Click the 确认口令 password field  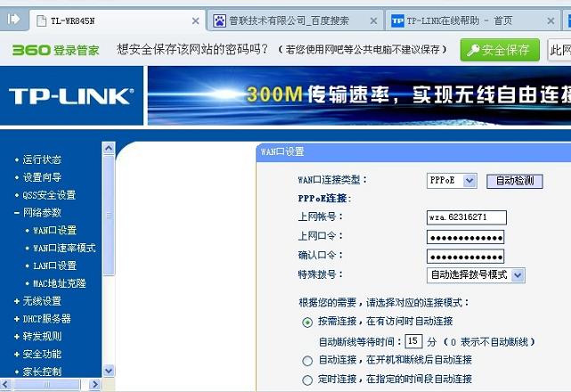[x=465, y=257]
